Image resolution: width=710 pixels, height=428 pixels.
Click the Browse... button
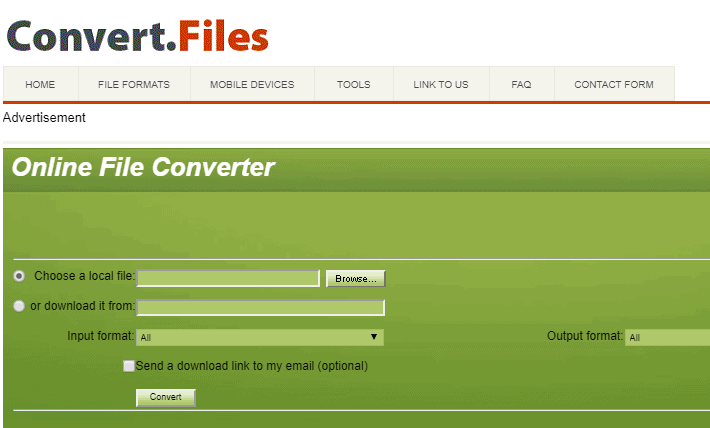355,279
